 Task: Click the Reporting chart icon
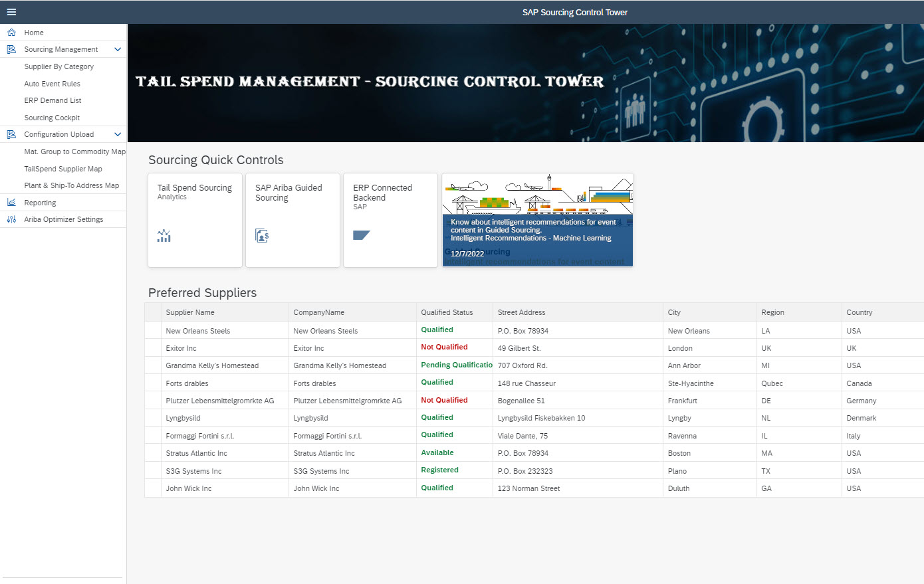coord(11,203)
